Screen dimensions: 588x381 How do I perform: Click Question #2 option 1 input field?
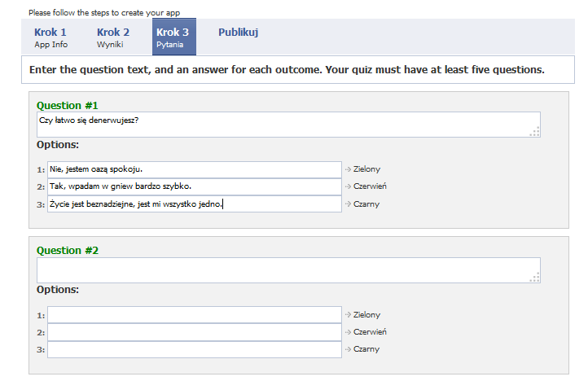(195, 314)
